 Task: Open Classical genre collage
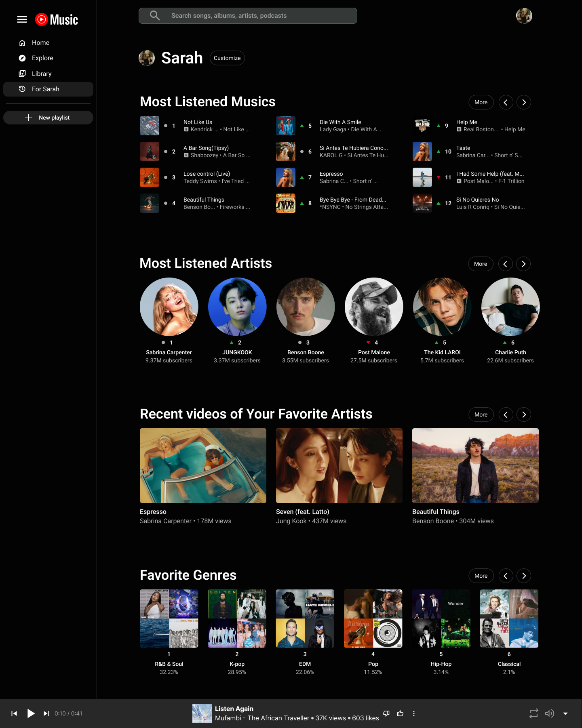point(509,619)
